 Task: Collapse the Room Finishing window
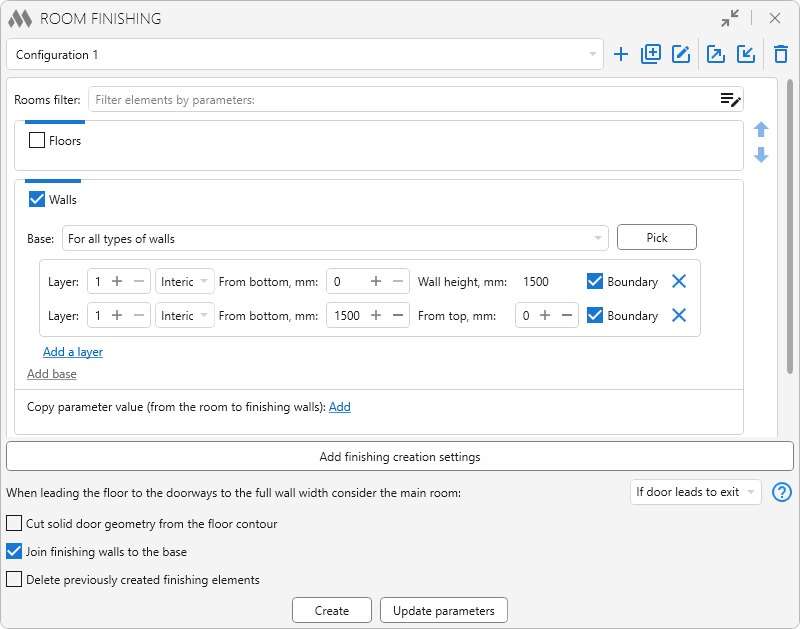point(730,18)
